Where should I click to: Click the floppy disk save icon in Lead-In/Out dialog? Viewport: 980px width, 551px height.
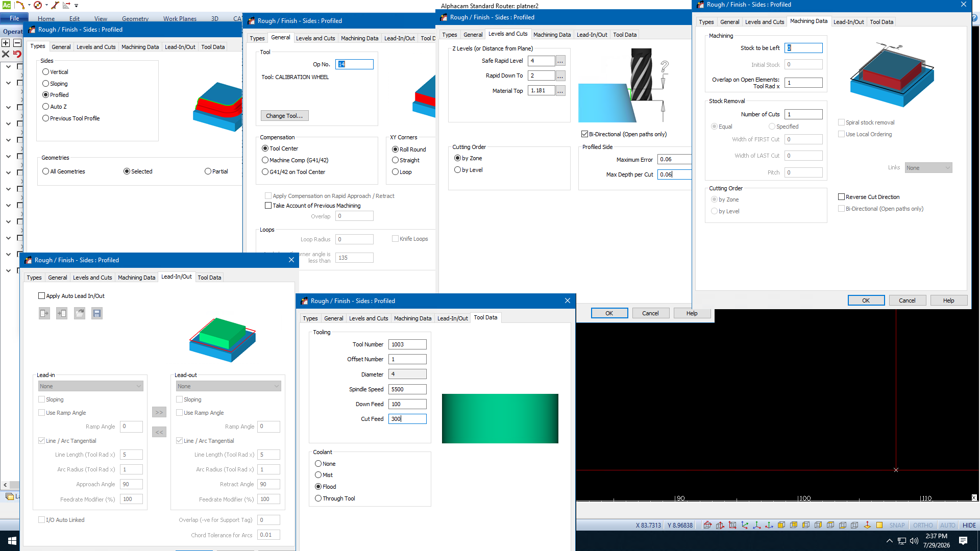97,313
